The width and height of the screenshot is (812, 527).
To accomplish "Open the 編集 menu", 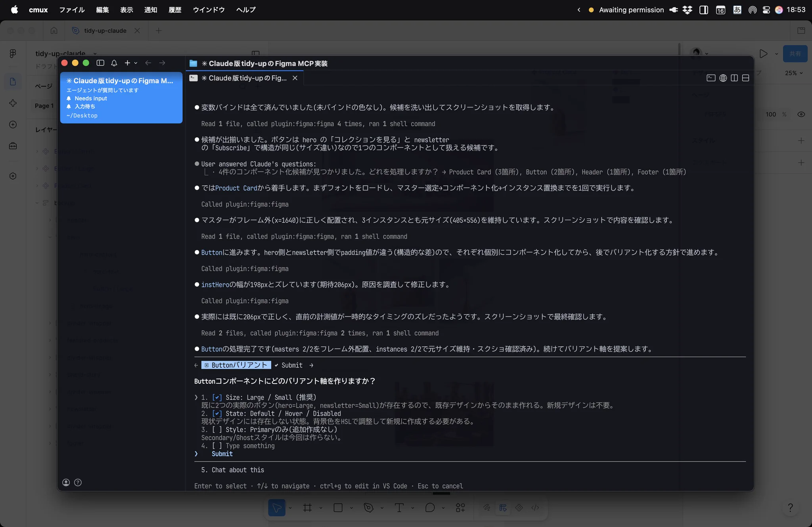I will point(102,10).
